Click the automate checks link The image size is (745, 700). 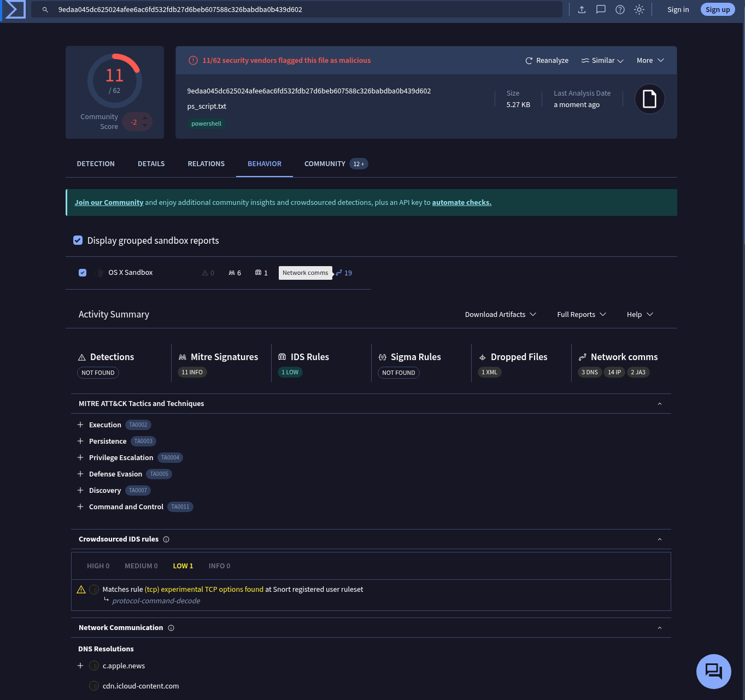point(461,203)
